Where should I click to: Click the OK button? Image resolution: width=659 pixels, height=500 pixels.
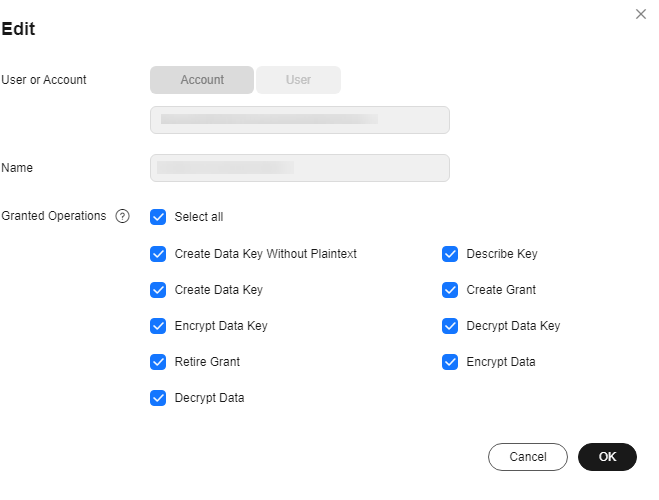coord(607,457)
